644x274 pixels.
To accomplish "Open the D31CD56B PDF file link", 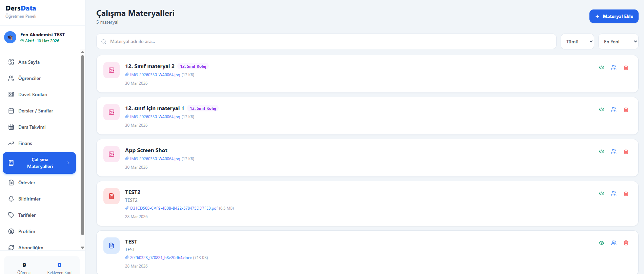I will [174, 208].
